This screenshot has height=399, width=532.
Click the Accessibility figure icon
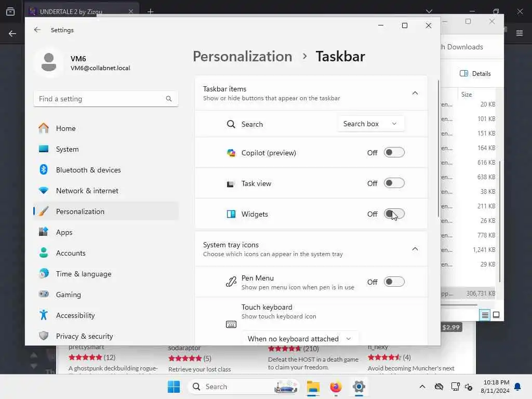(x=44, y=315)
